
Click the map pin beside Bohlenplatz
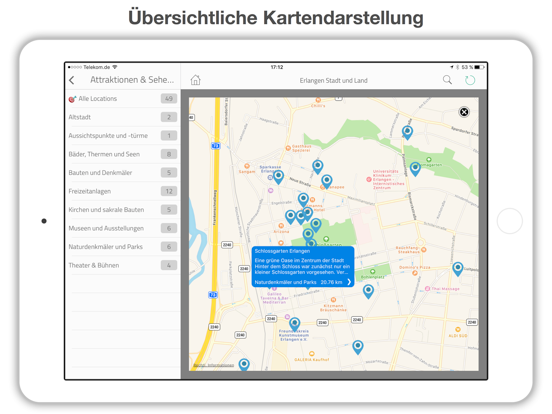[x=368, y=291]
